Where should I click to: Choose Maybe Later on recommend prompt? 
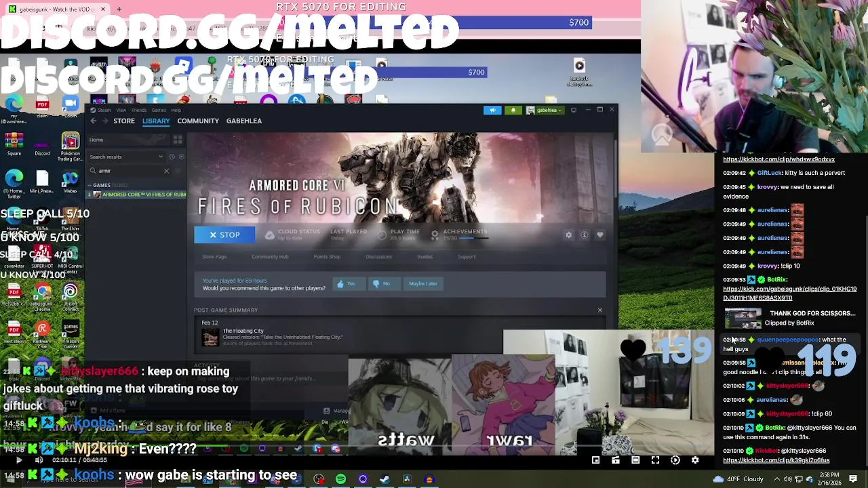pos(423,283)
